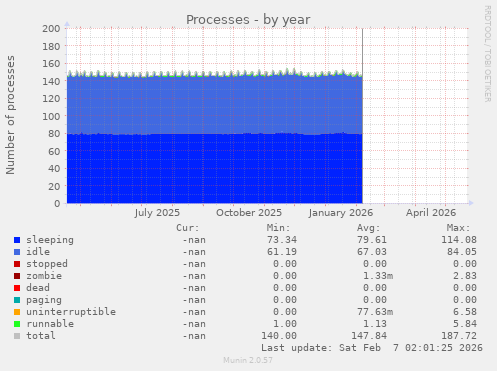Select the 'stopped' legend label
The width and height of the screenshot is (497, 371).
point(47,264)
